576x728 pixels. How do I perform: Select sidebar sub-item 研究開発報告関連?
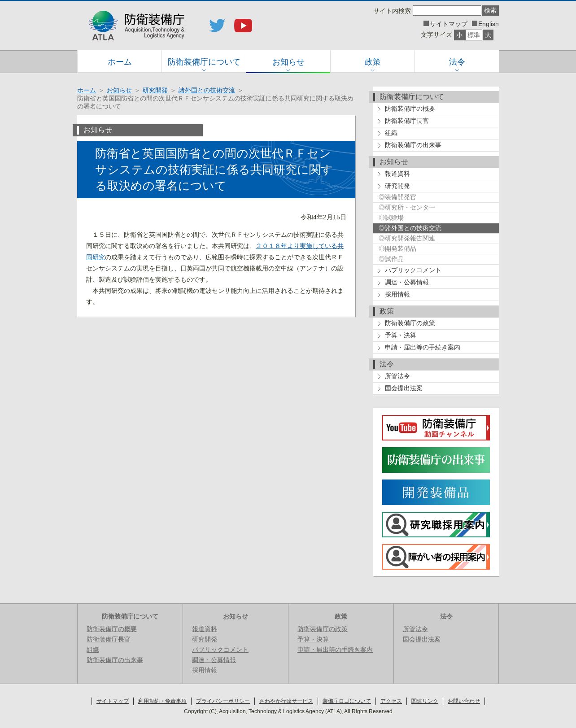tap(436, 239)
